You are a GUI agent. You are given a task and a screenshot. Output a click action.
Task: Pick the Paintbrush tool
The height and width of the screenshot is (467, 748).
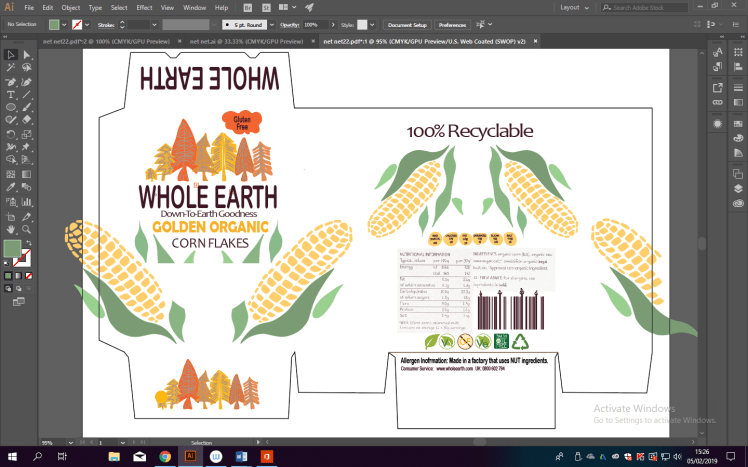[x=27, y=107]
